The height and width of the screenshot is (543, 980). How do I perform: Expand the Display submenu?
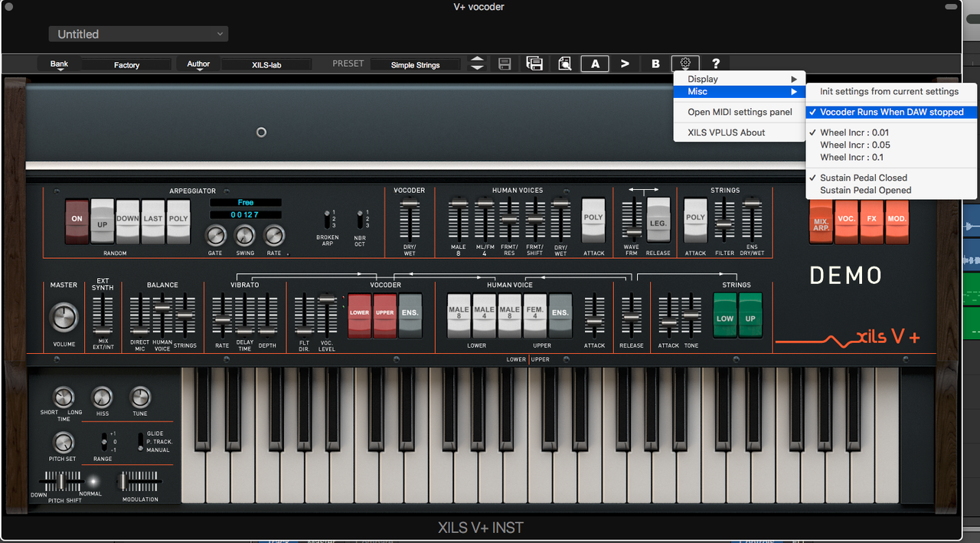(740, 79)
